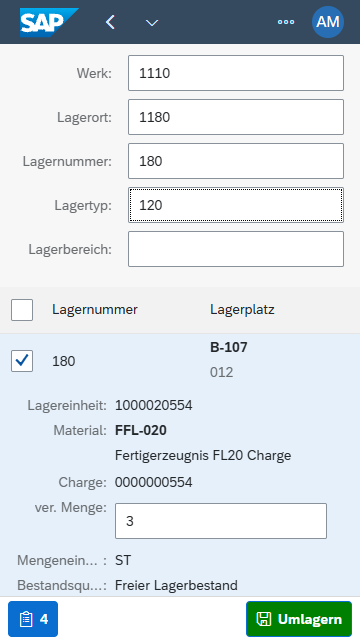Image resolution: width=360 pixels, height=640 pixels.
Task: Focus the Lagernummer input field
Action: coord(236,161)
